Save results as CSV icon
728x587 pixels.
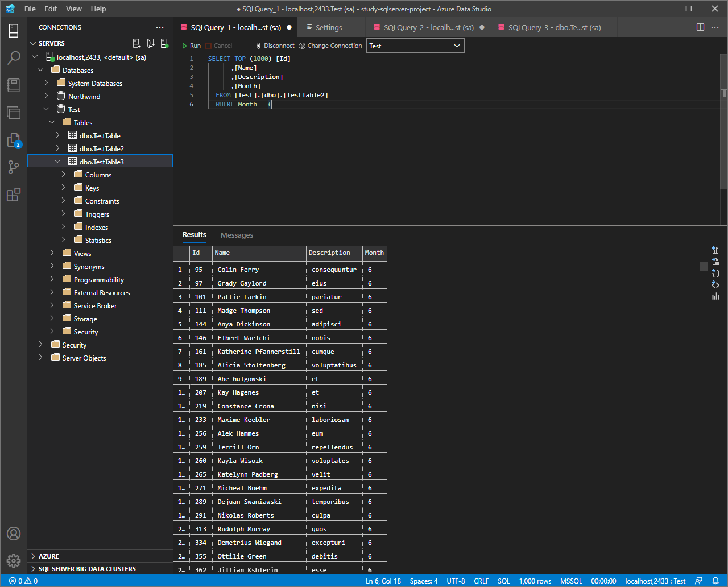coord(715,250)
